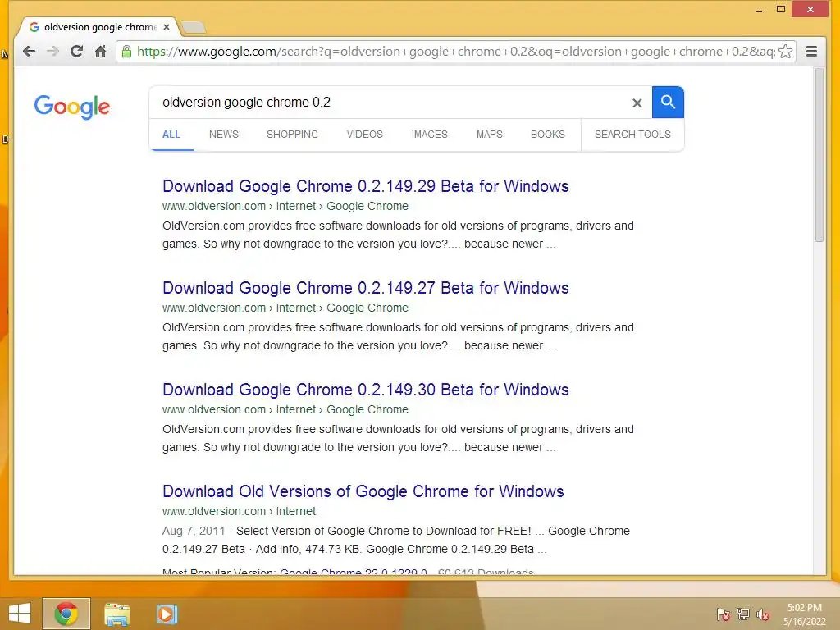Open the Chrome 0.2.149.30 Beta result

coord(365,390)
